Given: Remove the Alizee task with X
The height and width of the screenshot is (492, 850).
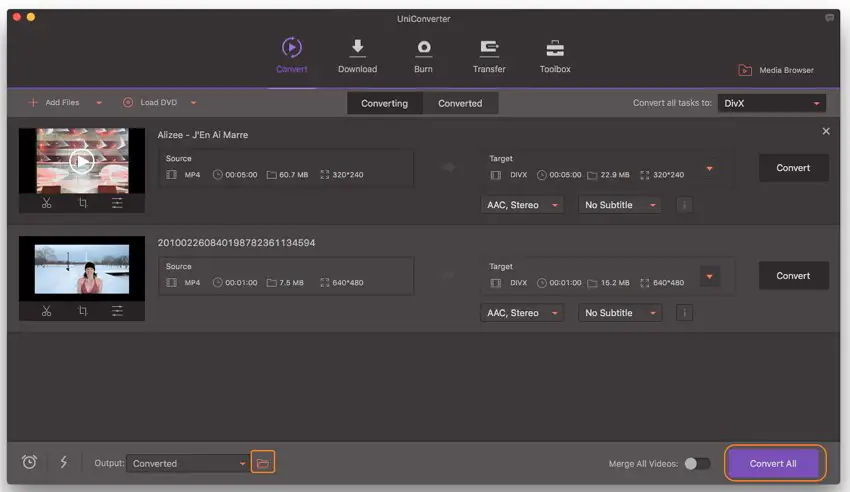Looking at the screenshot, I should coord(826,131).
